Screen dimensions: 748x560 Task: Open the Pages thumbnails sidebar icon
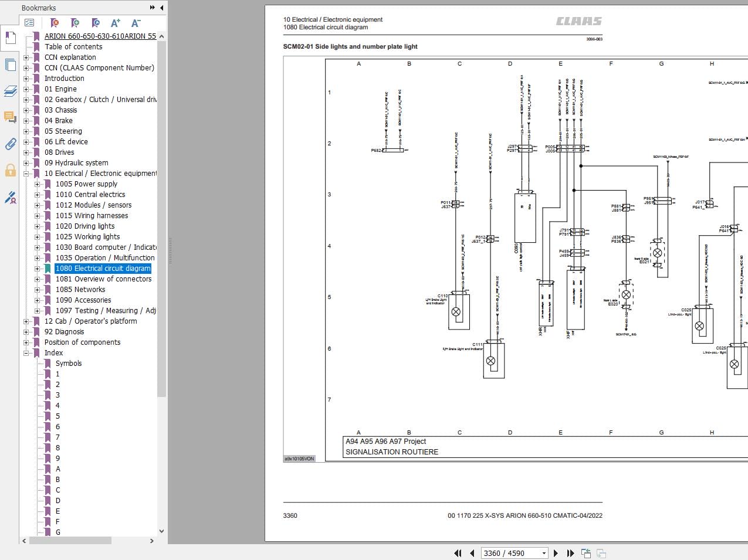10,65
